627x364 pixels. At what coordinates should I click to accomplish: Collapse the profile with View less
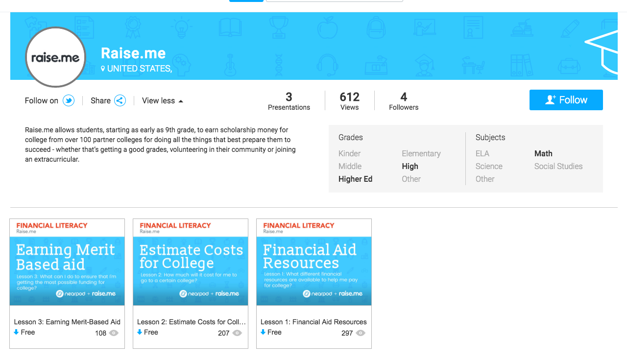[x=163, y=100]
